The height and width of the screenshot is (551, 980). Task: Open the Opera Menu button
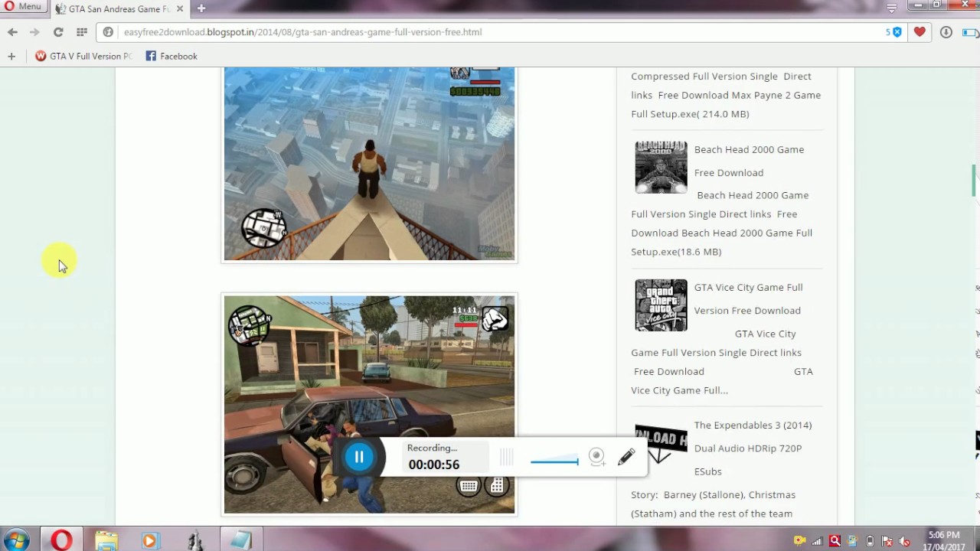tap(23, 7)
